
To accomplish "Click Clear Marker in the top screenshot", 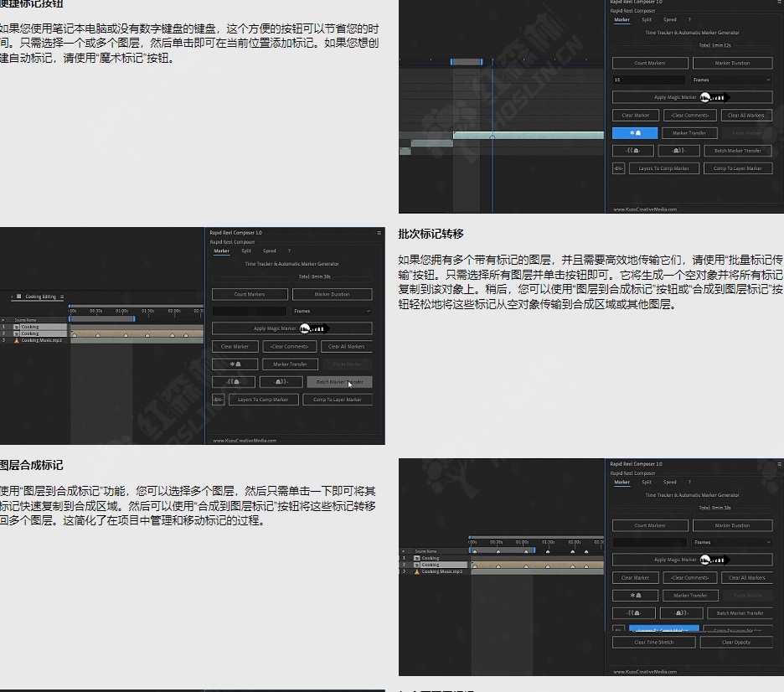I will click(x=636, y=115).
